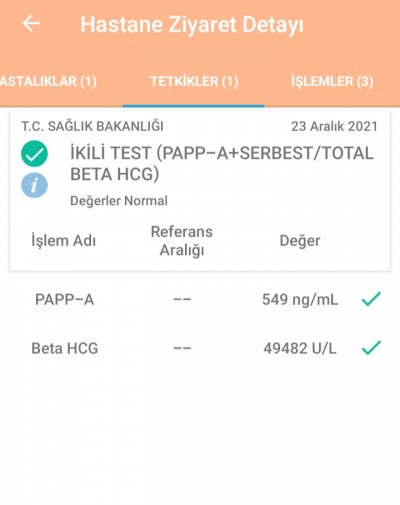The image size is (400, 505).
Task: Tap the green checkmark circle icon
Action: coord(34,153)
